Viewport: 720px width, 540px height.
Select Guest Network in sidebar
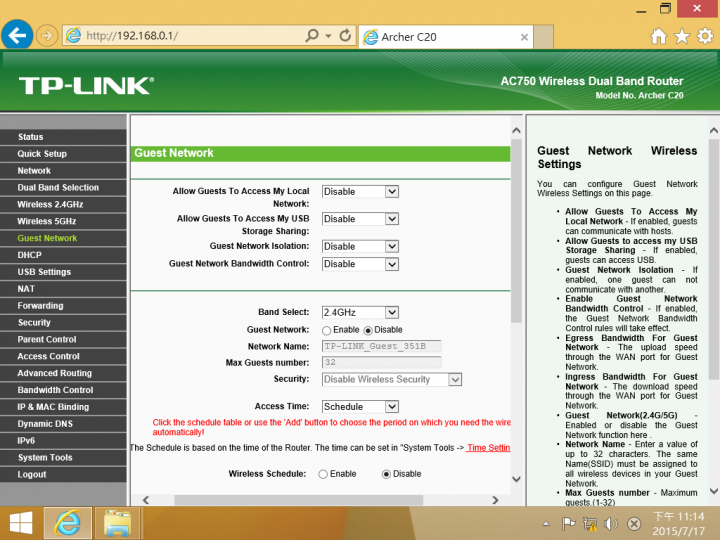tap(63, 238)
